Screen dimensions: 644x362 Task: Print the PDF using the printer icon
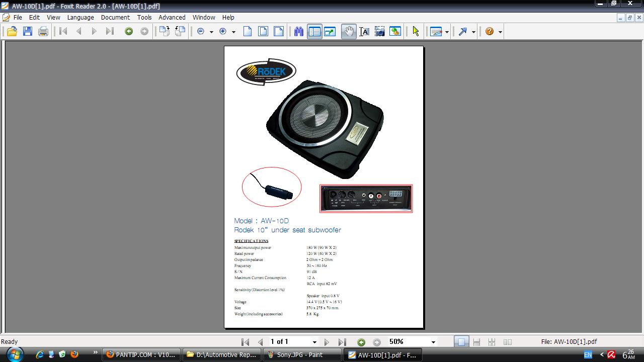[43, 32]
